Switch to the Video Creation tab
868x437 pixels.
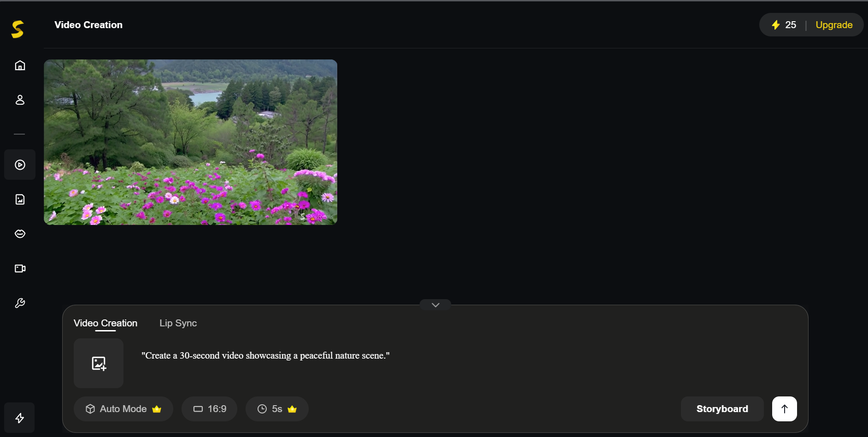point(105,323)
